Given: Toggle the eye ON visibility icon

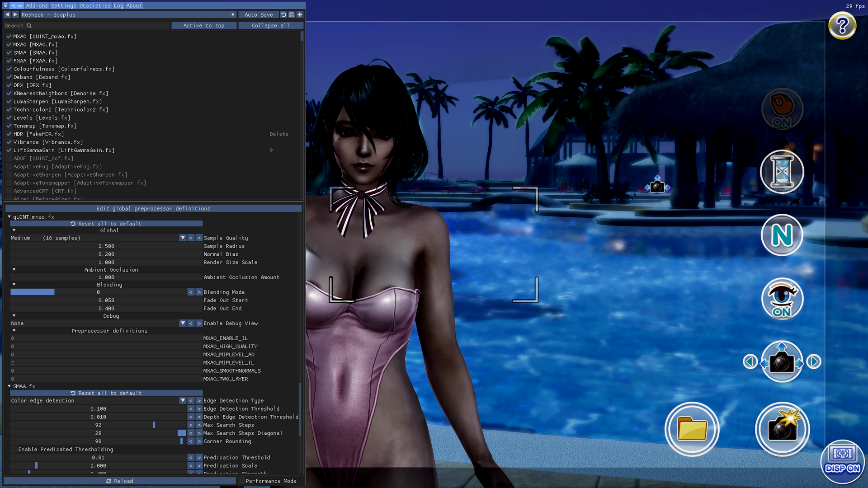Looking at the screenshot, I should 782,299.
